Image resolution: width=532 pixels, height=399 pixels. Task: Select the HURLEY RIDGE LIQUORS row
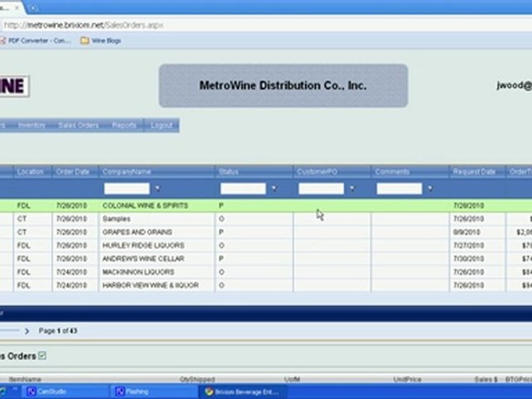point(266,245)
